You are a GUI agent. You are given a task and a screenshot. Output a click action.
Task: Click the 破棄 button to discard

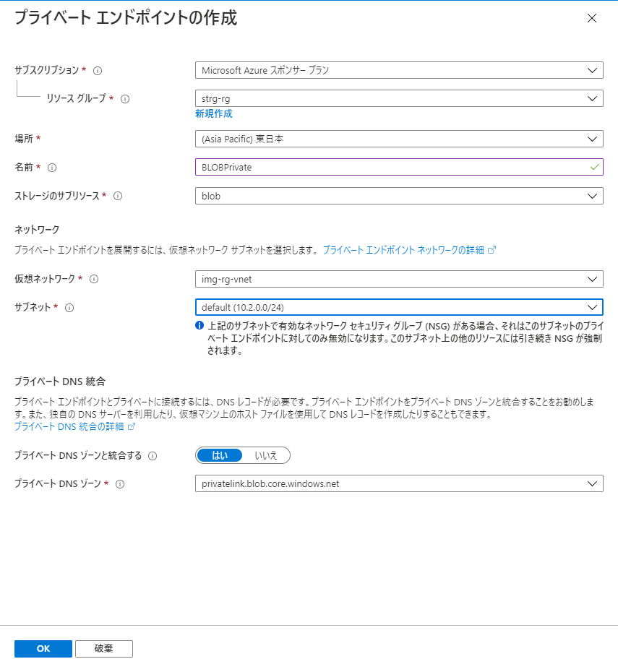(x=103, y=648)
